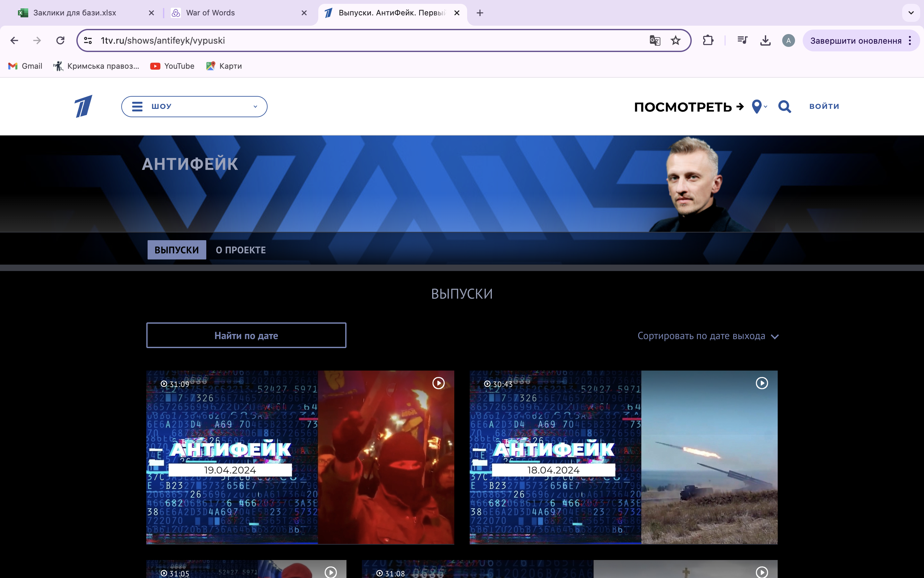The height and width of the screenshot is (578, 924).
Task: Click the ВЫПУСКИ section heading
Action: pyautogui.click(x=462, y=293)
